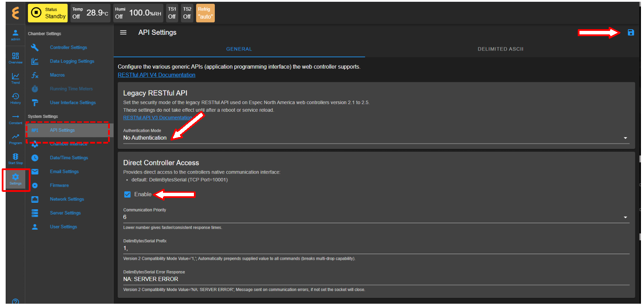644x305 pixels.
Task: Open Settings gear in sidebar
Action: (15, 179)
